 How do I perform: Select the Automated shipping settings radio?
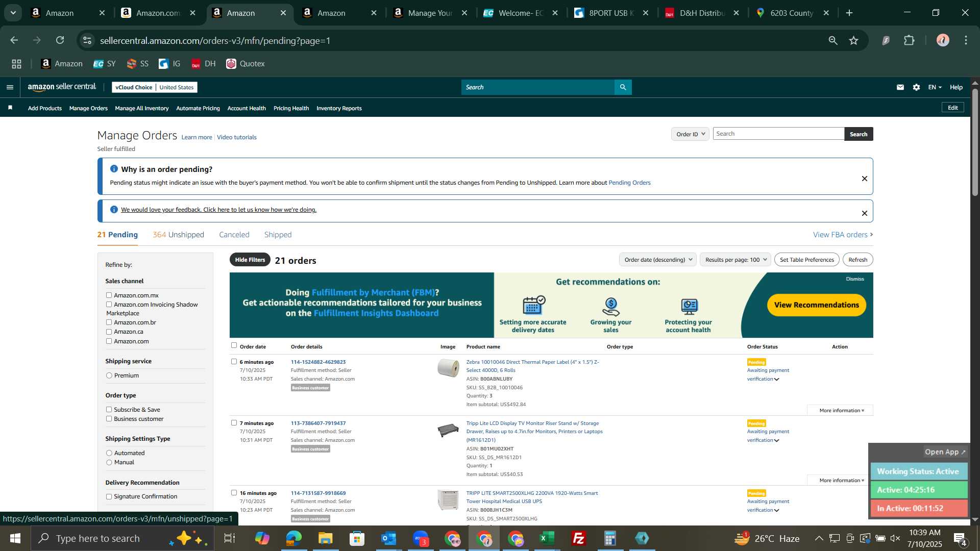[109, 453]
